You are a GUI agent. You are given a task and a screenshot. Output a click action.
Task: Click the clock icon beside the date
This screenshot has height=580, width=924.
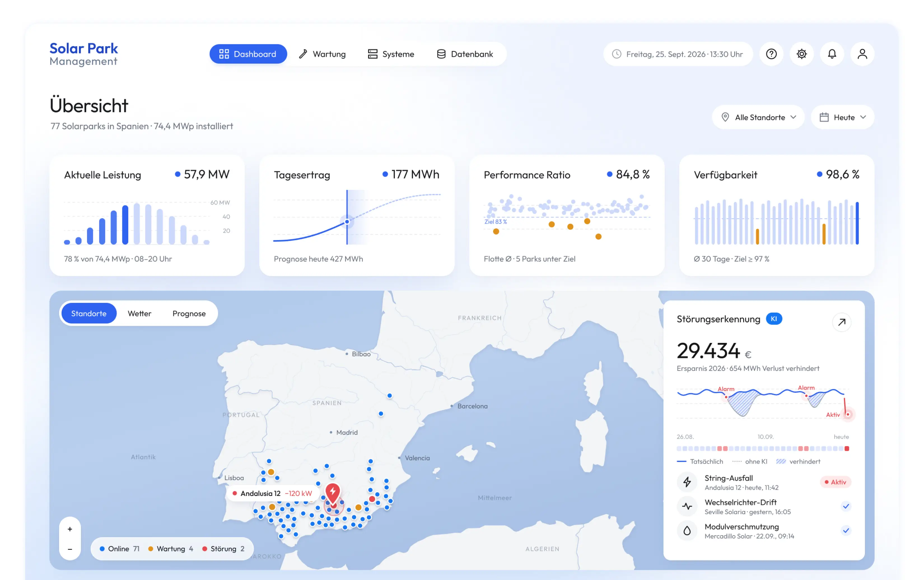click(x=616, y=54)
